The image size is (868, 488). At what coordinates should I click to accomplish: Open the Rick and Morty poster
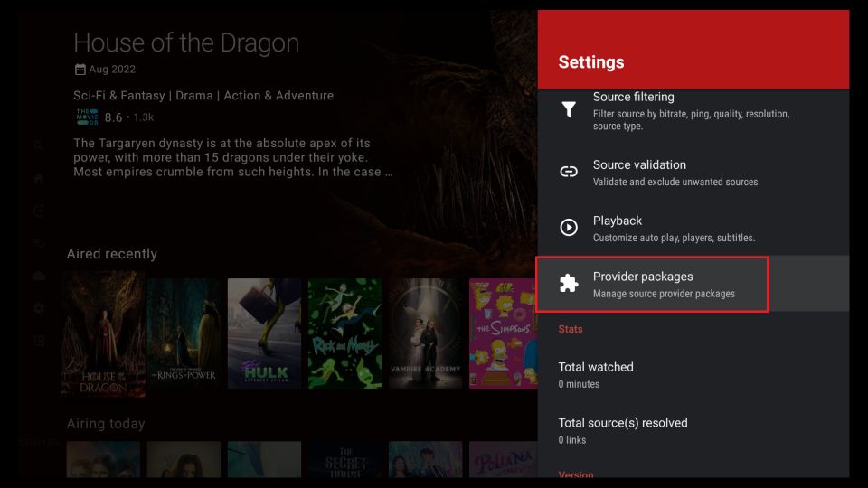coord(344,333)
